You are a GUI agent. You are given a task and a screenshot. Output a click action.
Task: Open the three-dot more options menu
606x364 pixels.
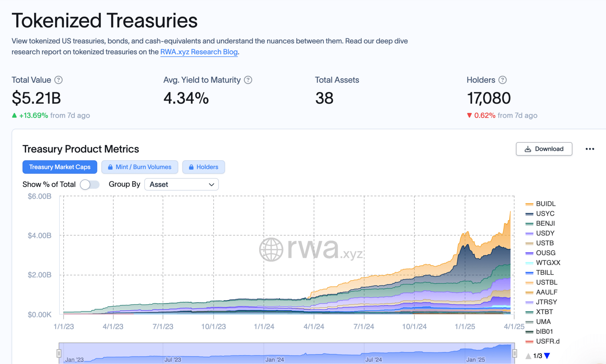click(x=590, y=149)
